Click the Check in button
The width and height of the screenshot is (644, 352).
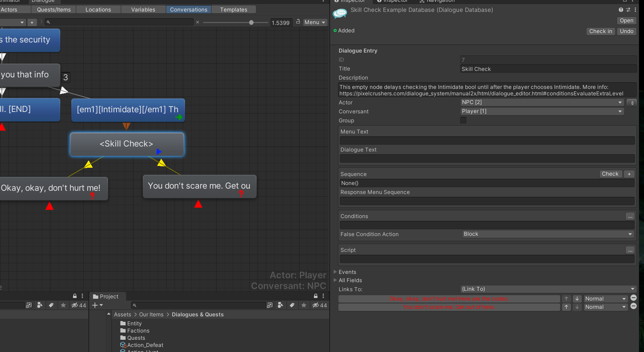[x=600, y=31]
